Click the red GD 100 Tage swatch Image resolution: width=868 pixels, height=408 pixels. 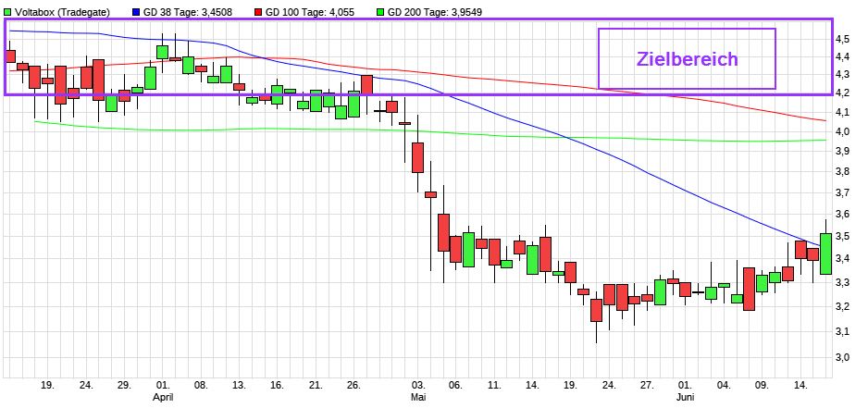click(x=258, y=12)
